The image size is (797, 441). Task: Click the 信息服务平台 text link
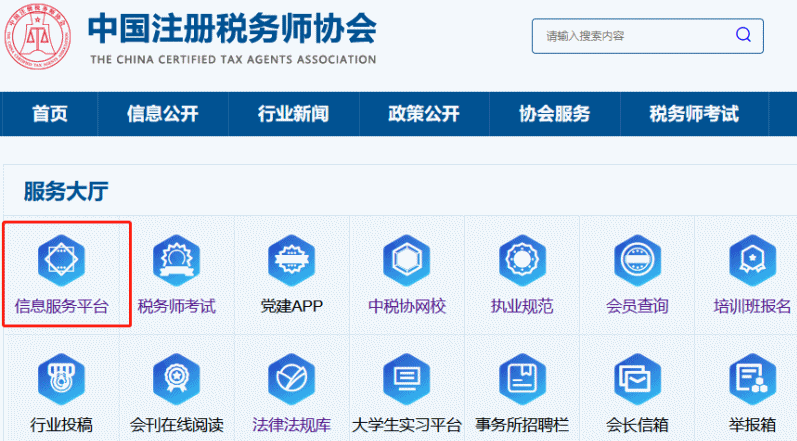62,306
